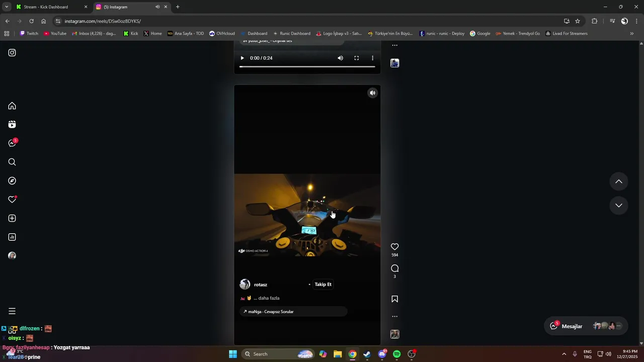Close the Stream - Kick Dashboard tab
Image resolution: width=644 pixels, height=362 pixels.
pos(86,7)
